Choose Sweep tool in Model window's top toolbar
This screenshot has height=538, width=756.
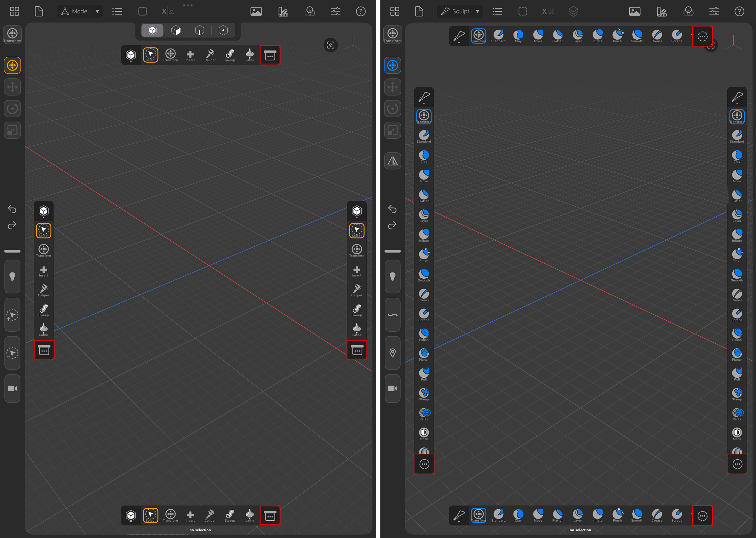(230, 55)
